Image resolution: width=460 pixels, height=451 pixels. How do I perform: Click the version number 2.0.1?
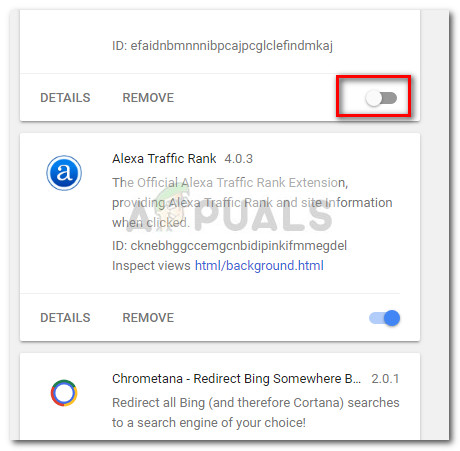point(385,379)
